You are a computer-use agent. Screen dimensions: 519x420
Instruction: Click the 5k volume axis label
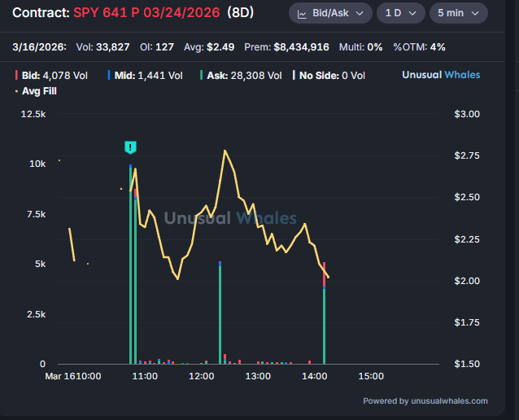[x=41, y=264]
